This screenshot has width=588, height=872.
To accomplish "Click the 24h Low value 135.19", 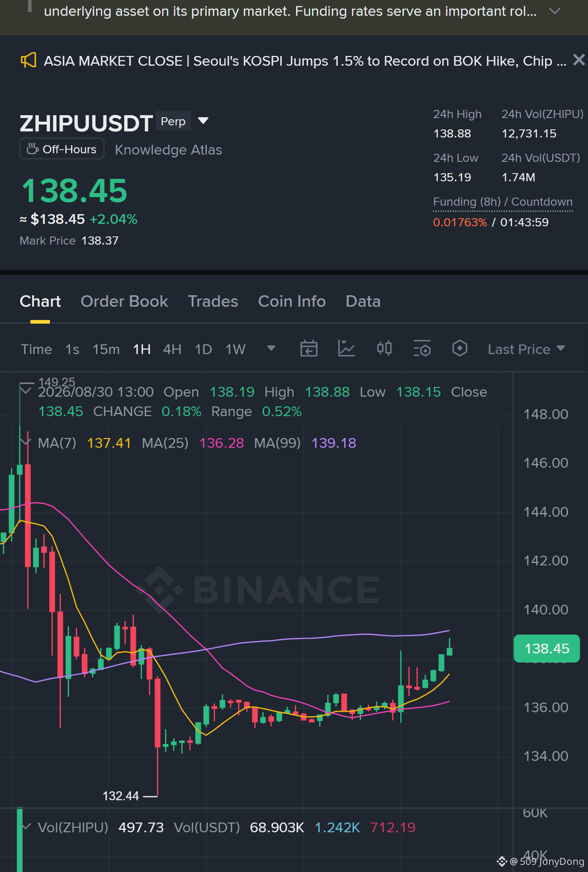I will click(452, 177).
